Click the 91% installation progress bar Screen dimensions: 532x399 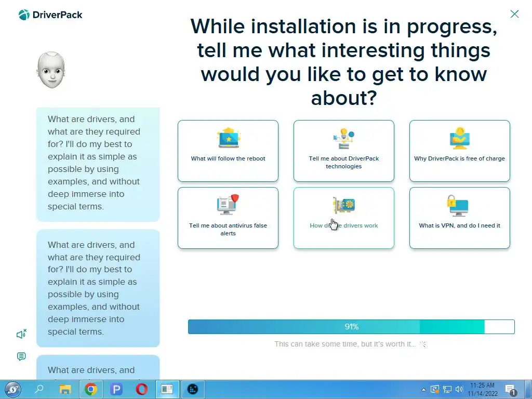pyautogui.click(x=351, y=327)
